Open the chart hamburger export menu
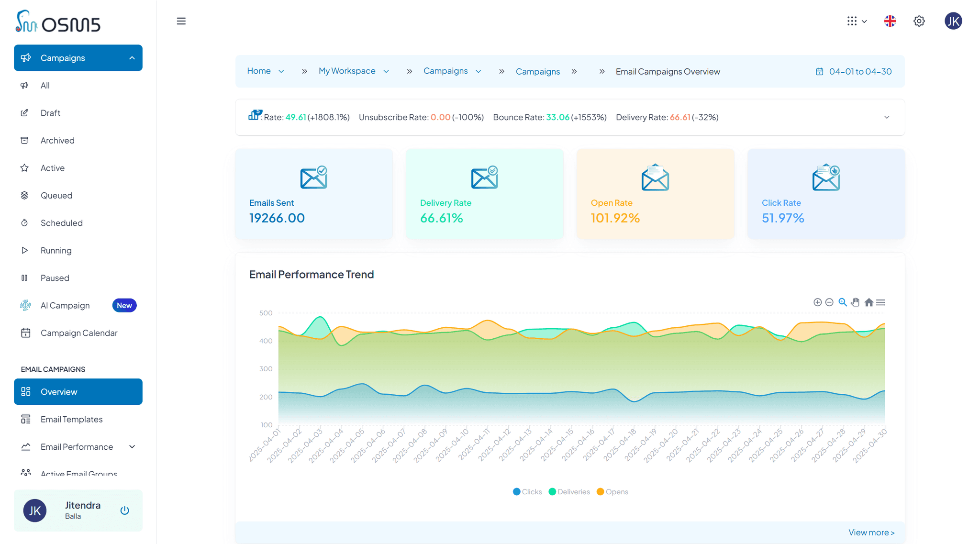Screen dimensions: 980x544 pyautogui.click(x=880, y=302)
